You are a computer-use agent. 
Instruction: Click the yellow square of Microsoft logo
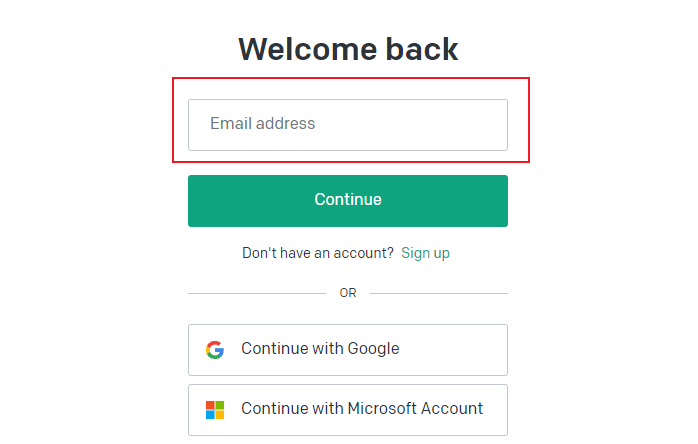tap(220, 414)
